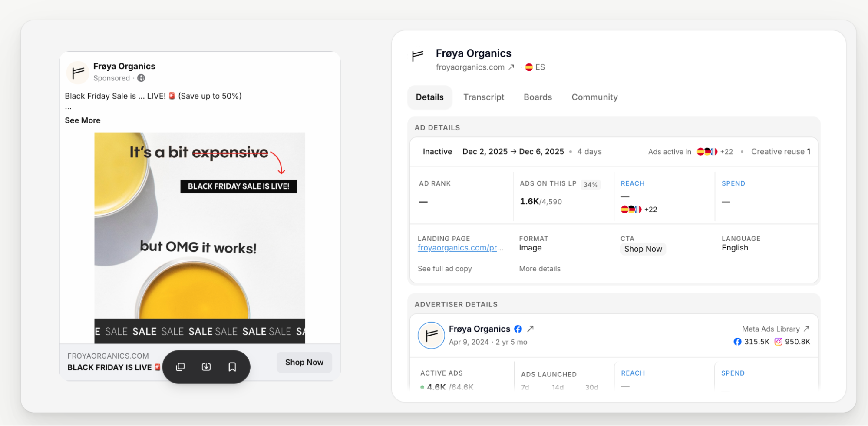Open the Boards tab
This screenshot has height=426, width=868.
click(x=538, y=97)
